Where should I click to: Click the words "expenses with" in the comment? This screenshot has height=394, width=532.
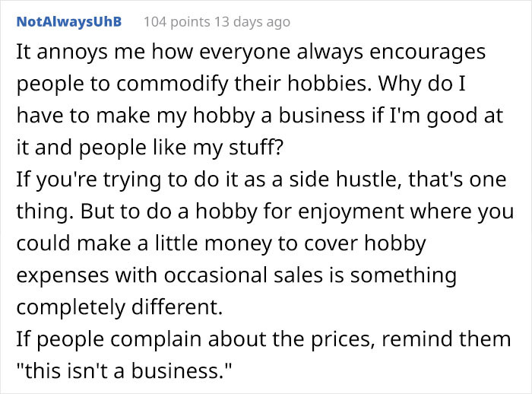pos(87,275)
